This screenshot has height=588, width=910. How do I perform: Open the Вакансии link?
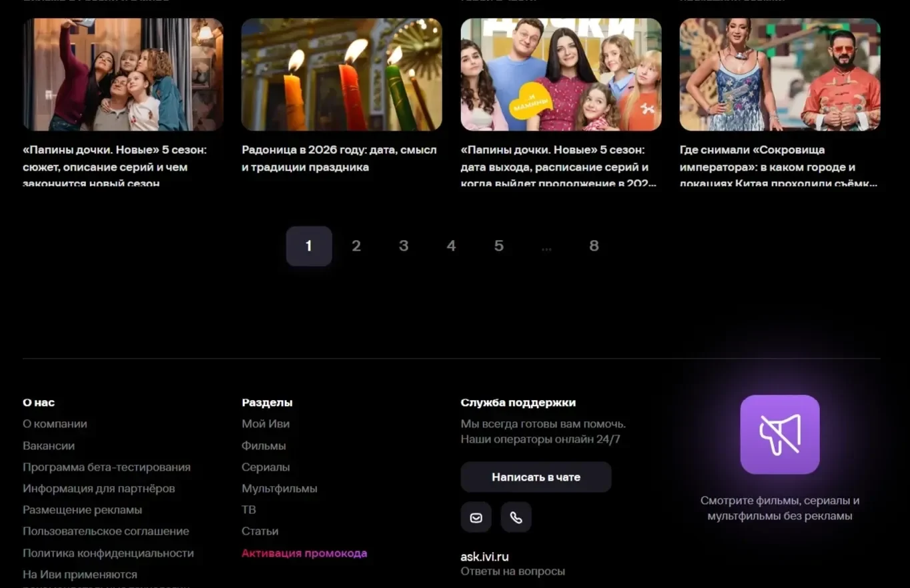49,445
